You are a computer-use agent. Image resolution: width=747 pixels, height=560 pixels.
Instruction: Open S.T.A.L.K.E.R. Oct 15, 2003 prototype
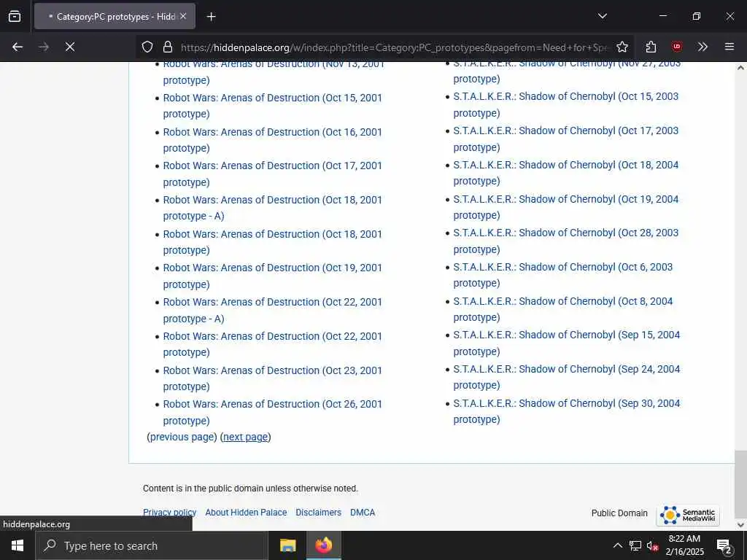(566, 105)
